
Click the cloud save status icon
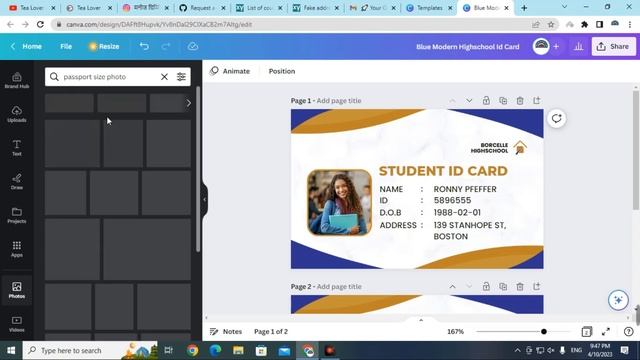pos(193,47)
